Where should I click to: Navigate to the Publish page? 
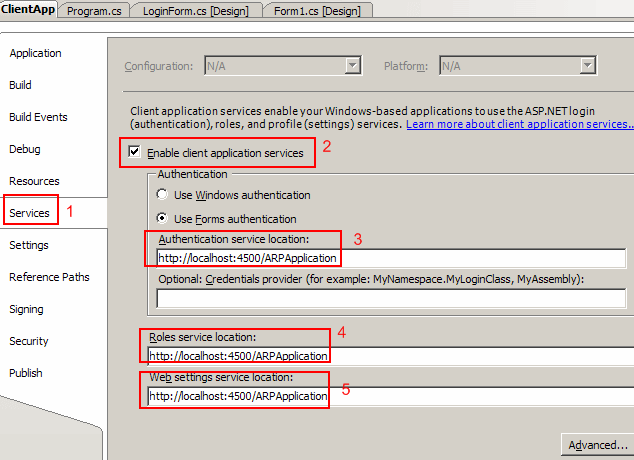tap(26, 373)
